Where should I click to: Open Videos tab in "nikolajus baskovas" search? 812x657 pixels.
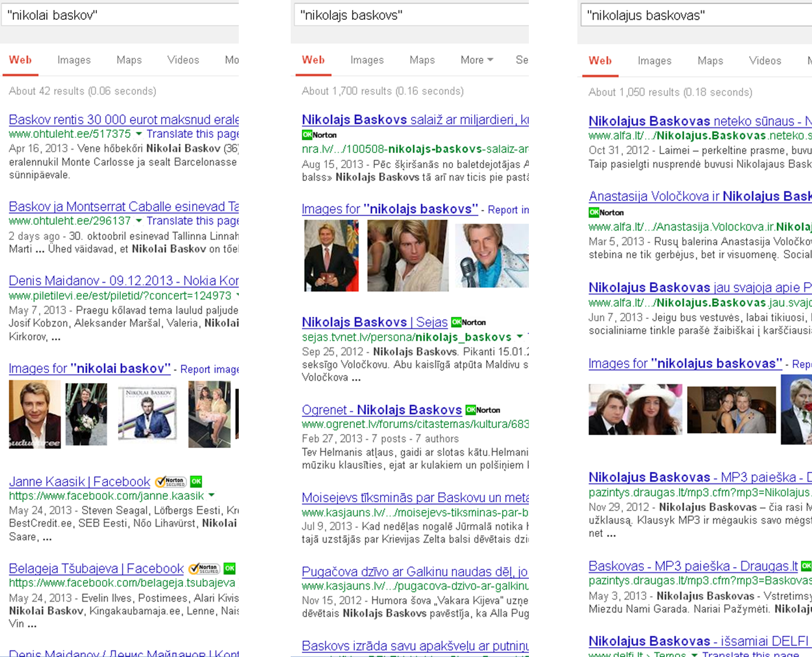765,61
